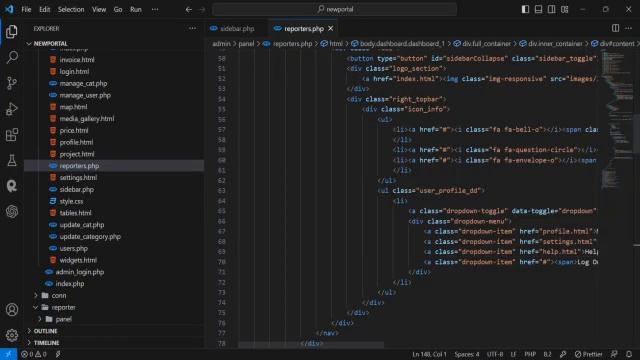Open admin_login.php file

coord(80,272)
